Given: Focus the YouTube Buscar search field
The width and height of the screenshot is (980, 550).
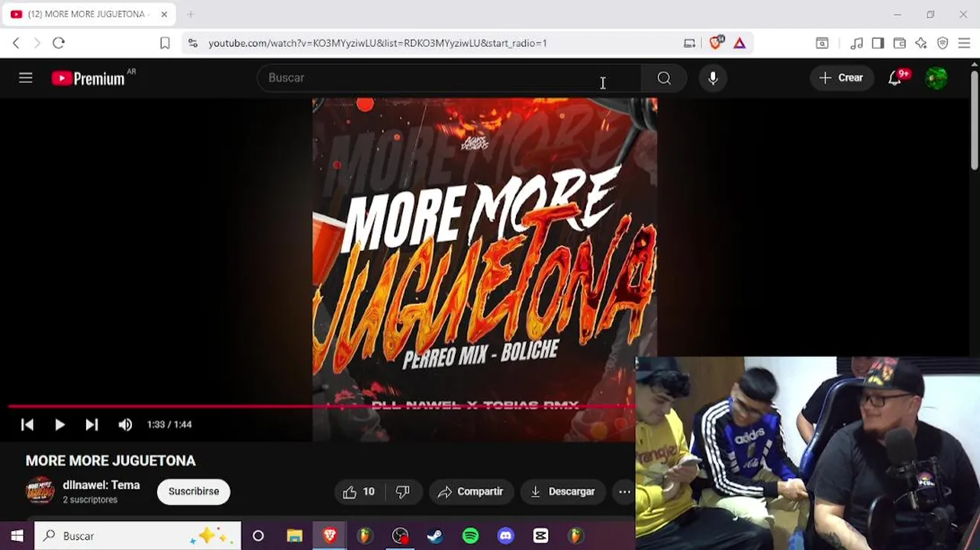Looking at the screenshot, I should (x=450, y=78).
